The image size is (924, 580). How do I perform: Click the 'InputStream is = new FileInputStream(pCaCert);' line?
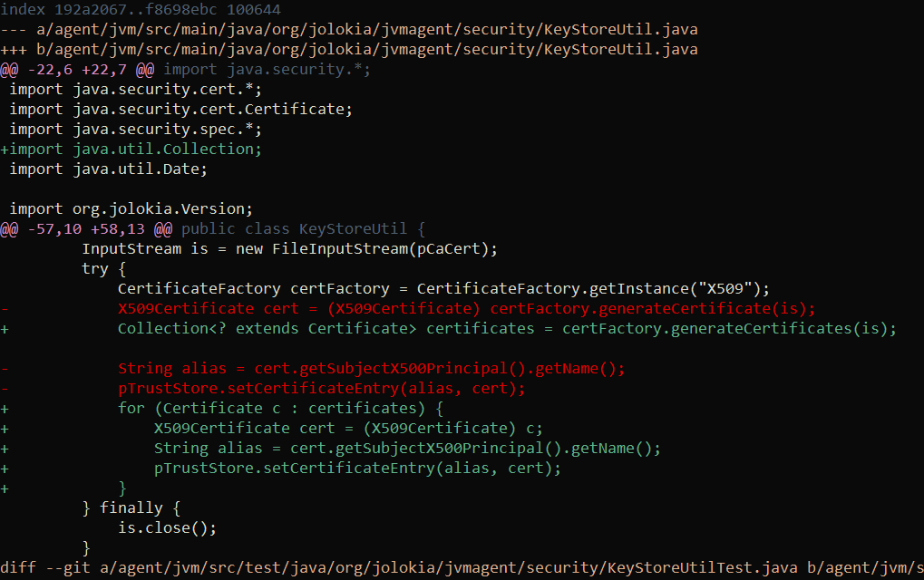(290, 249)
